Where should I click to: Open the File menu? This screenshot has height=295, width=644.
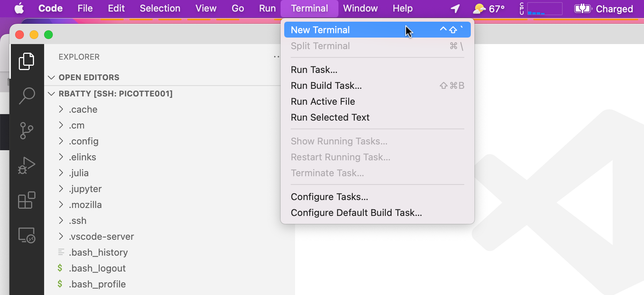point(85,8)
